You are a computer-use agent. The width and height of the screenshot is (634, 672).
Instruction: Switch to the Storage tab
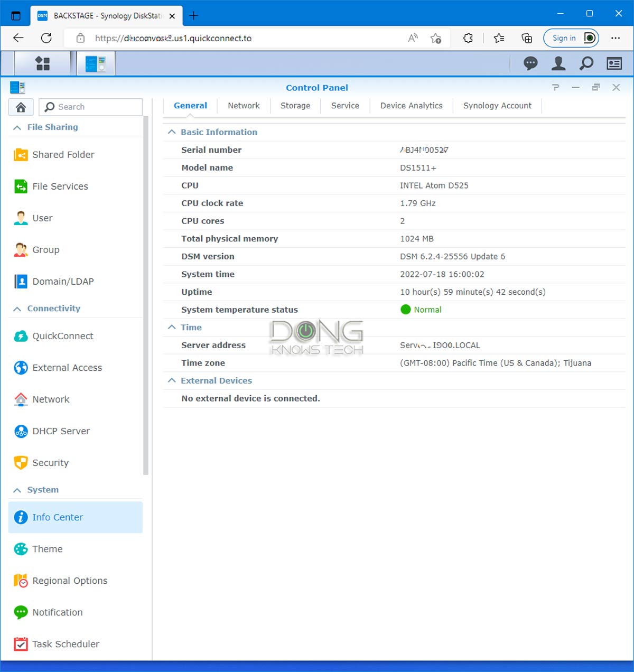[295, 106]
